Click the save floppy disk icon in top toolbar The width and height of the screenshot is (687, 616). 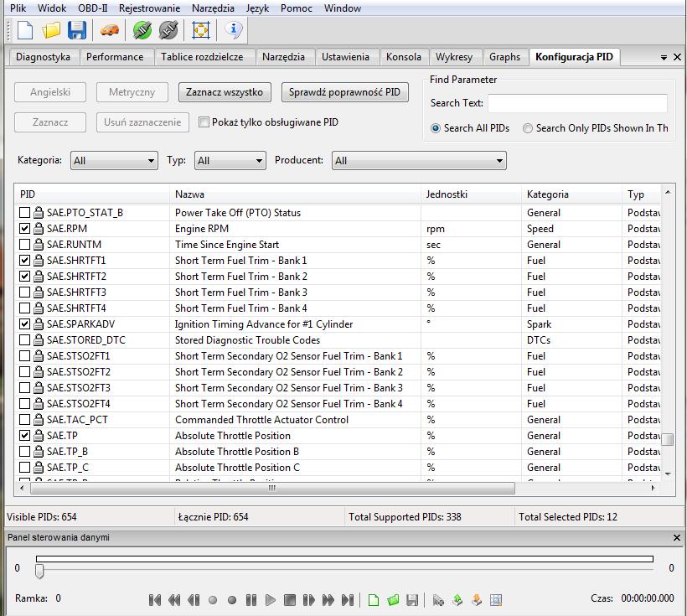(77, 31)
